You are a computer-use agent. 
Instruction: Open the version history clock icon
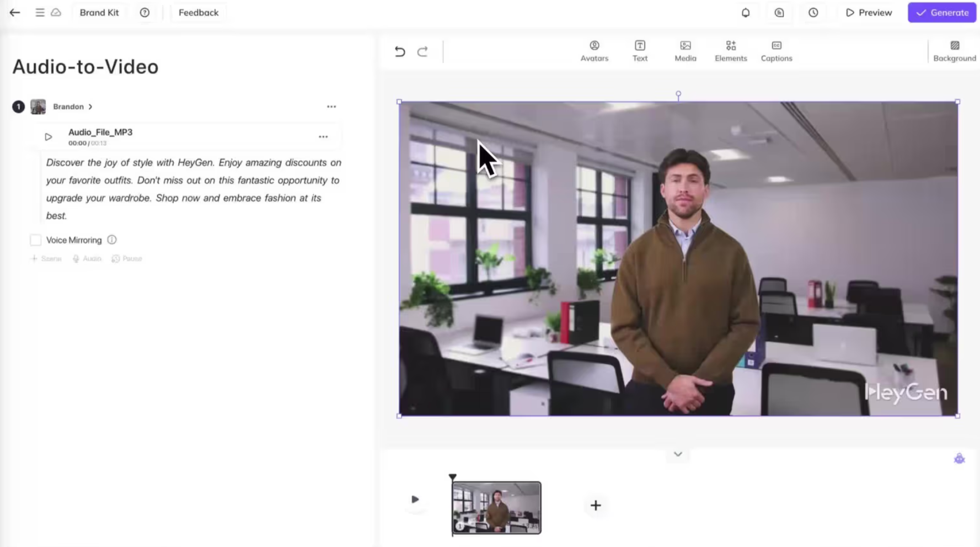(x=813, y=12)
